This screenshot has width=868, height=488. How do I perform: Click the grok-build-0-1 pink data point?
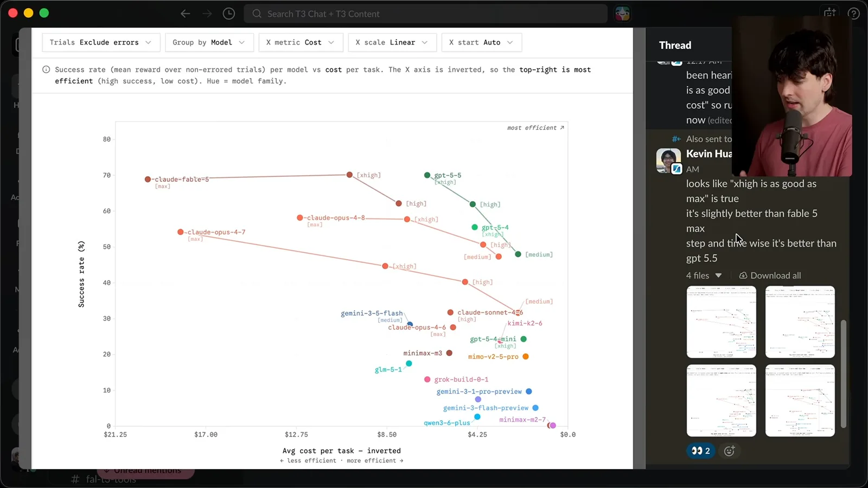point(427,380)
